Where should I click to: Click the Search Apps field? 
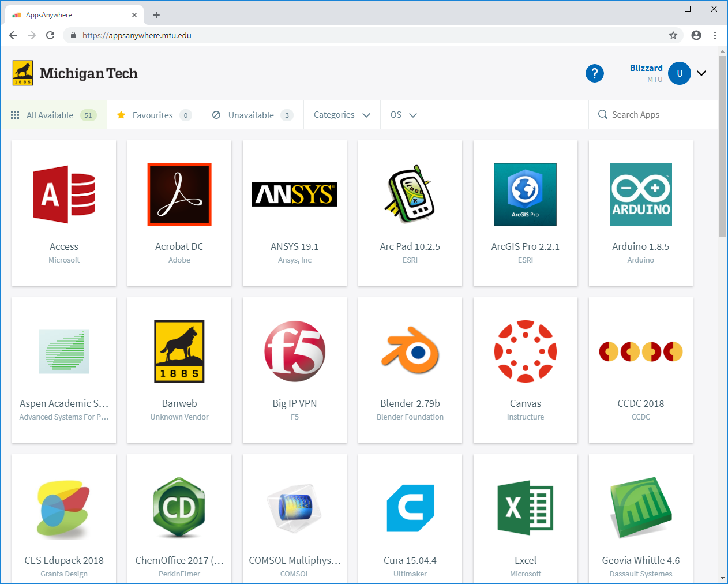point(654,115)
